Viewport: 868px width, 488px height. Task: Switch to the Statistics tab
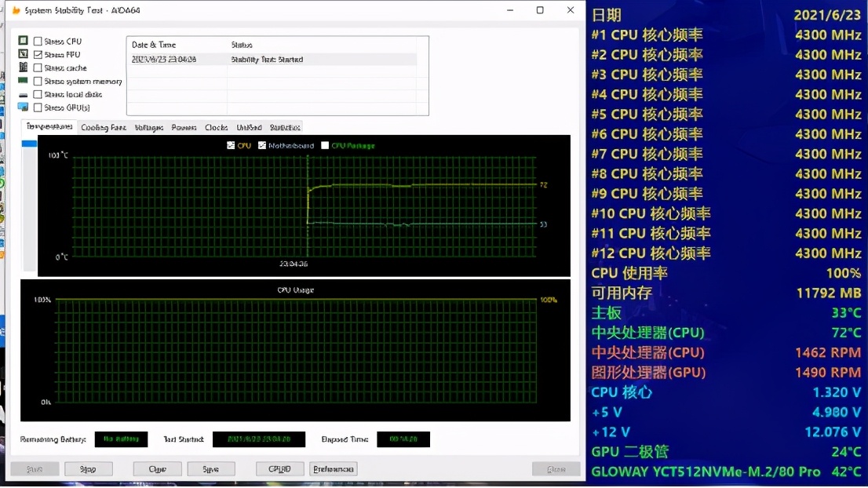tap(285, 127)
